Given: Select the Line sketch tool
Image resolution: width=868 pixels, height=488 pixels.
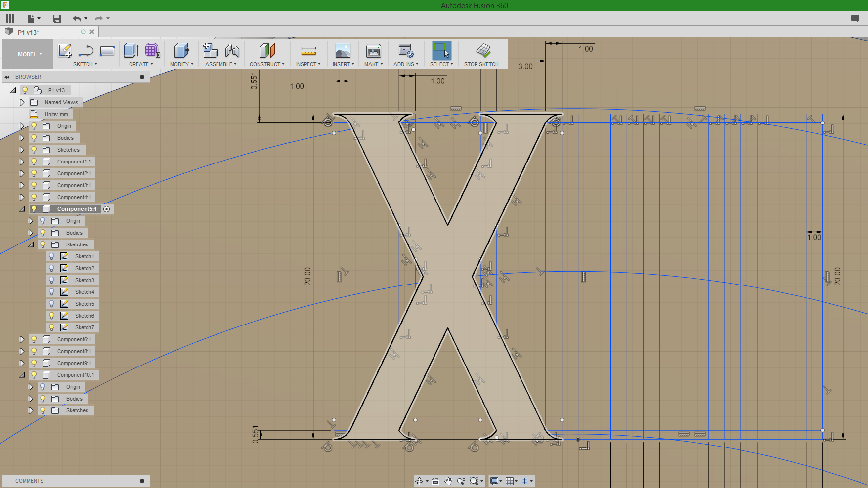Looking at the screenshot, I should 86,51.
